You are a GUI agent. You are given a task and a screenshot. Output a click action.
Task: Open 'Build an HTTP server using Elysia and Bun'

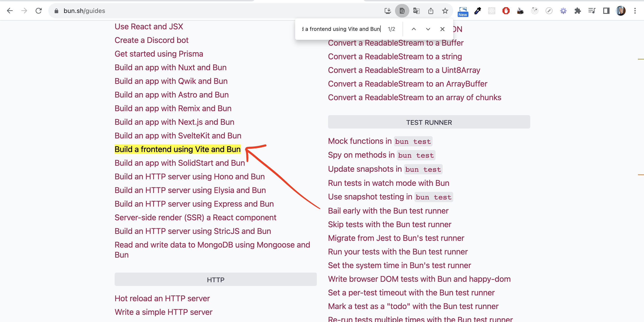tap(190, 190)
